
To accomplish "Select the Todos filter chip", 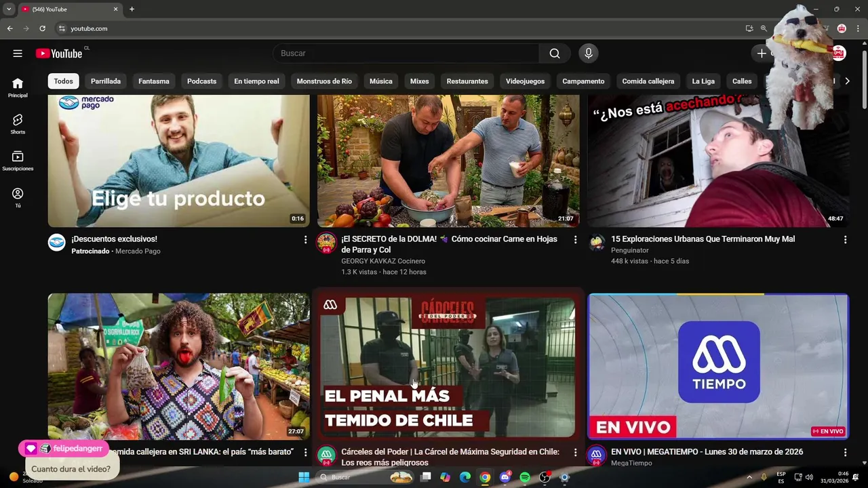I will [x=63, y=81].
